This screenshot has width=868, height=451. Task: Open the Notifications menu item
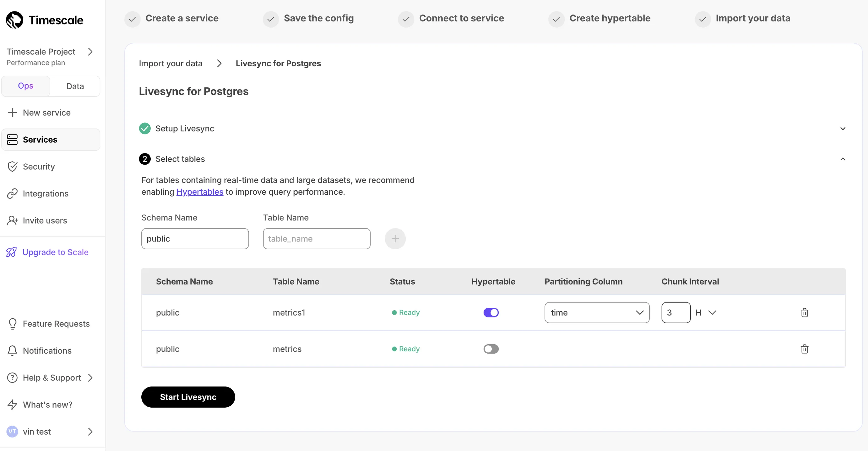pos(51,350)
